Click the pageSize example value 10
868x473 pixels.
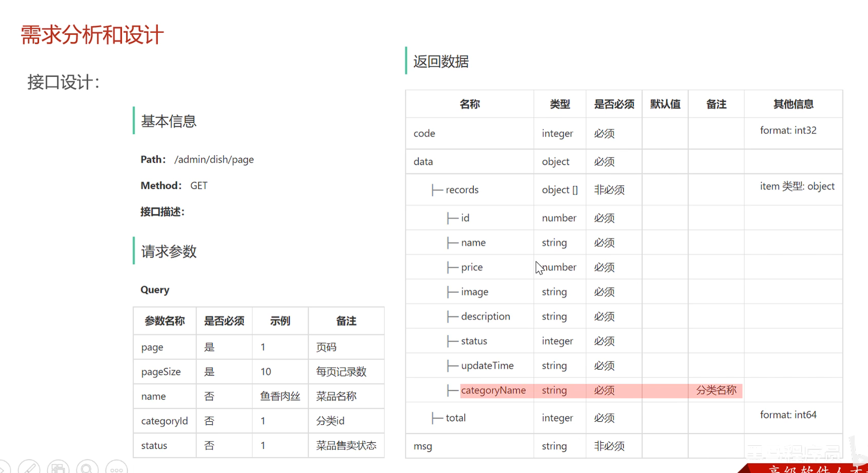tap(266, 371)
